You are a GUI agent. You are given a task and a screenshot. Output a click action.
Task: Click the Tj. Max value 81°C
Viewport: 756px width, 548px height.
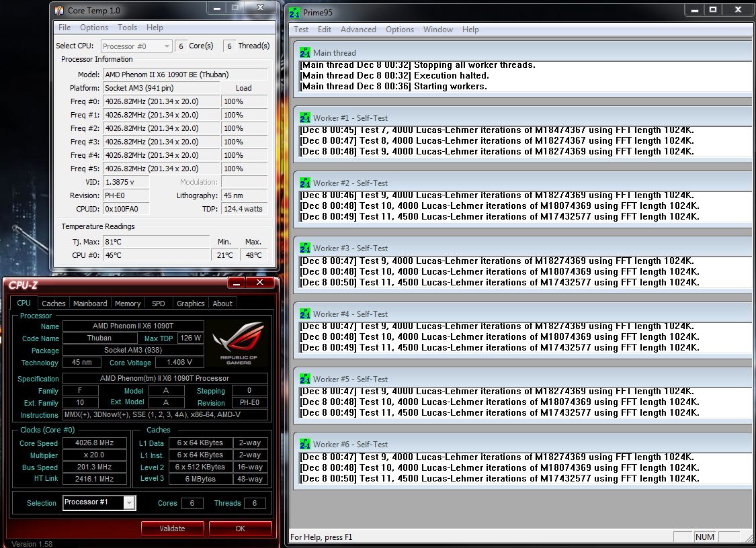156,242
